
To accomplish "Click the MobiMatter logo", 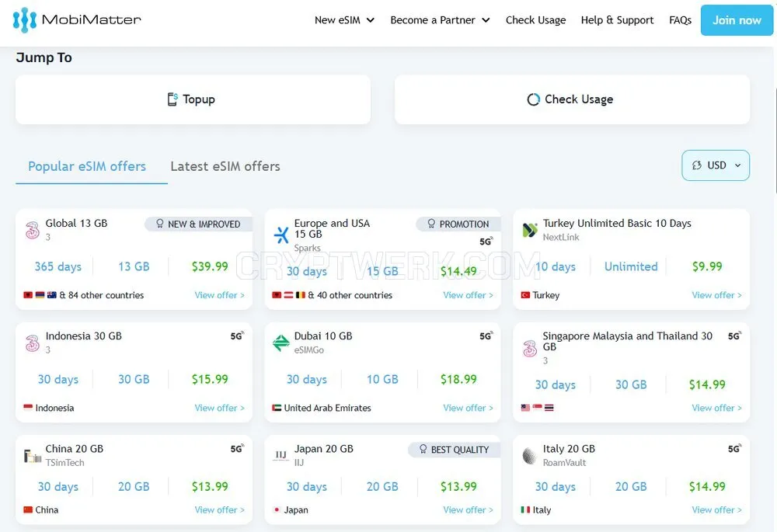I will tap(77, 20).
